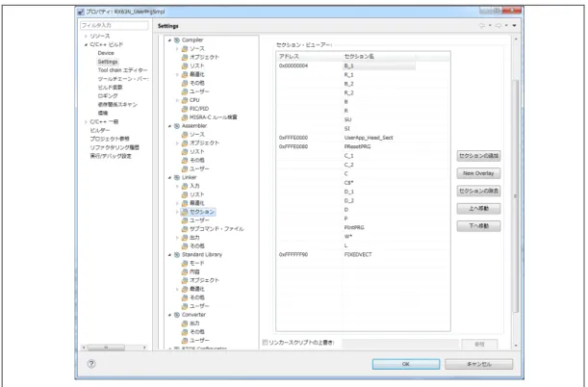This screenshot has height=387, width=588.
Task: Click the セクションの追加 button
Action: pyautogui.click(x=478, y=156)
